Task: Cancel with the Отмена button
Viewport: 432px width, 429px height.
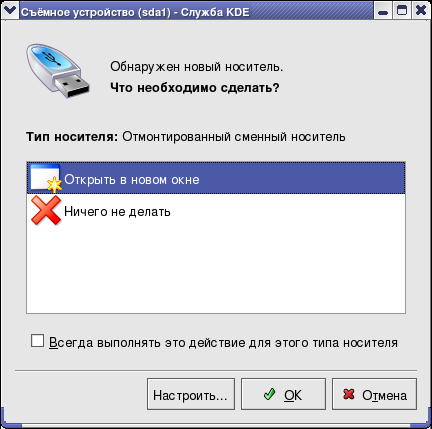Action: tap(374, 394)
